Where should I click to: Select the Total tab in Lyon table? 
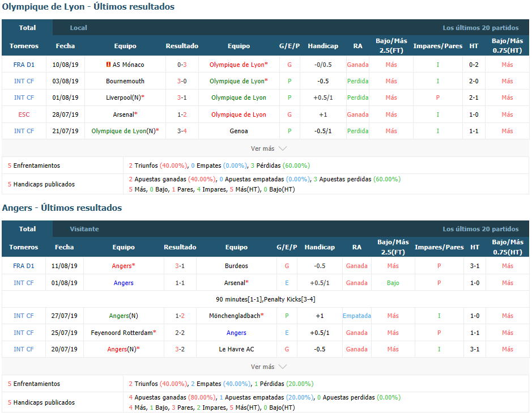coord(27,28)
